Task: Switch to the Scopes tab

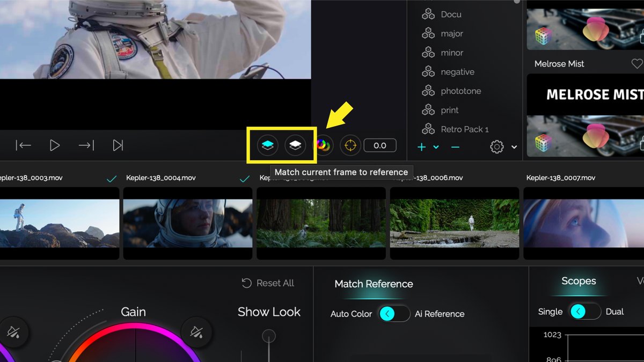Action: coord(579,281)
